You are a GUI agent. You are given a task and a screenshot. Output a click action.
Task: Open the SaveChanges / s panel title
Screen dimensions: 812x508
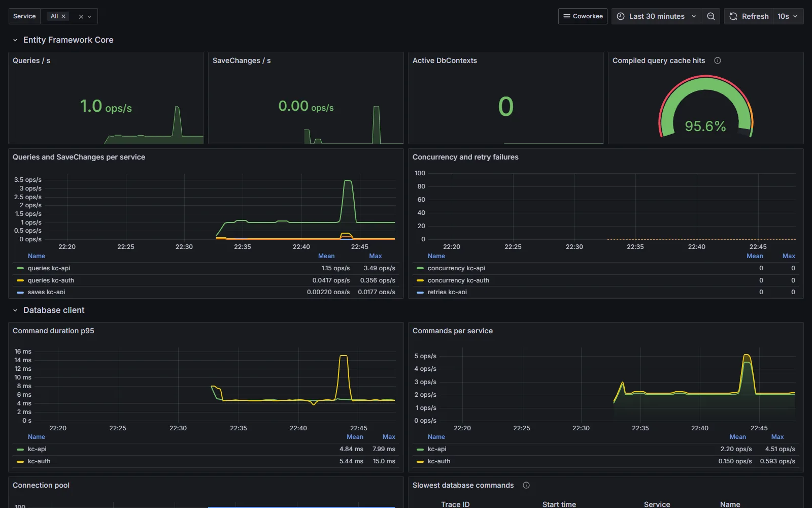(242, 60)
